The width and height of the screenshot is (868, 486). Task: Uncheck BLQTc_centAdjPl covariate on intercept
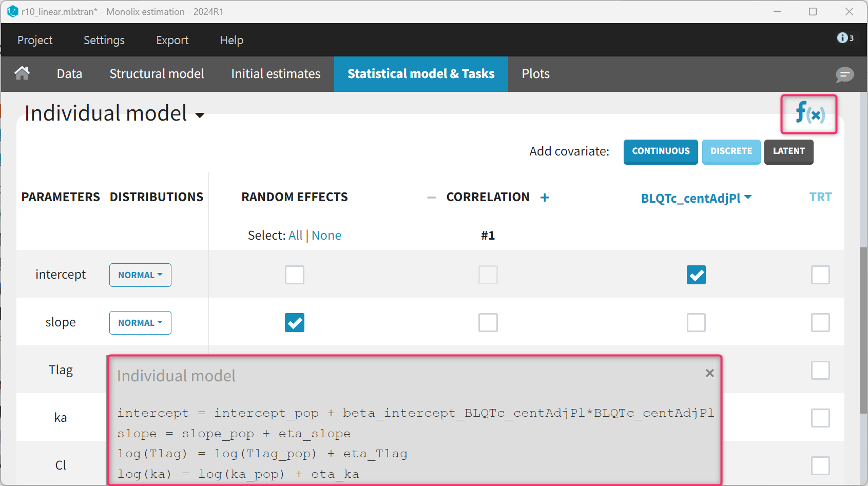(x=696, y=275)
